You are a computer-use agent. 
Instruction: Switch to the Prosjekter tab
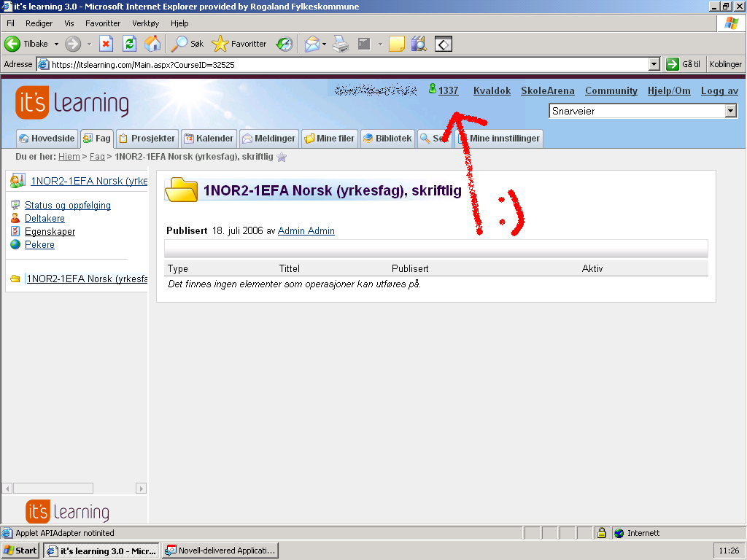coord(147,139)
